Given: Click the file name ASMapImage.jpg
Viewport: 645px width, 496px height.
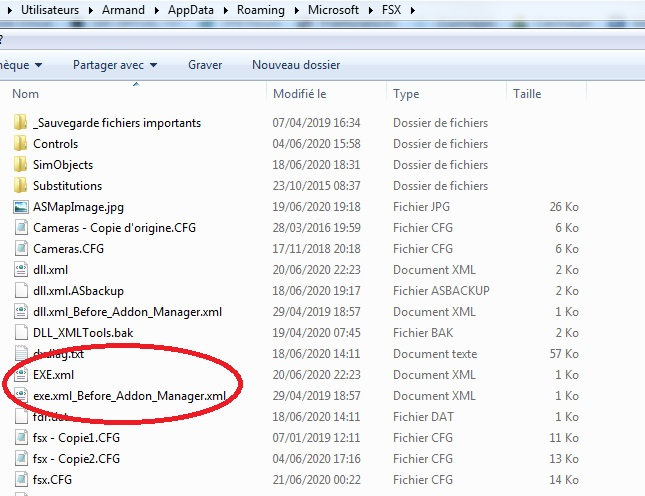Looking at the screenshot, I should tap(78, 207).
